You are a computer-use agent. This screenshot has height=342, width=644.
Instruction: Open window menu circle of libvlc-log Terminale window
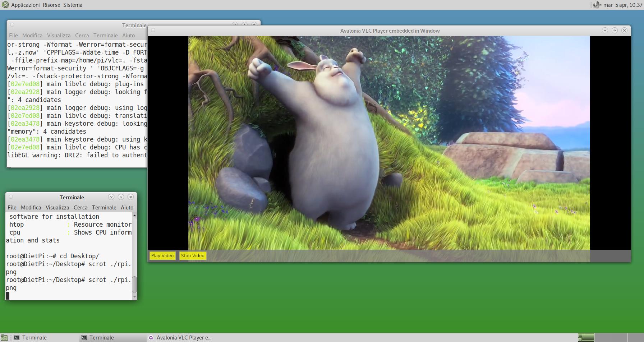pos(12,25)
